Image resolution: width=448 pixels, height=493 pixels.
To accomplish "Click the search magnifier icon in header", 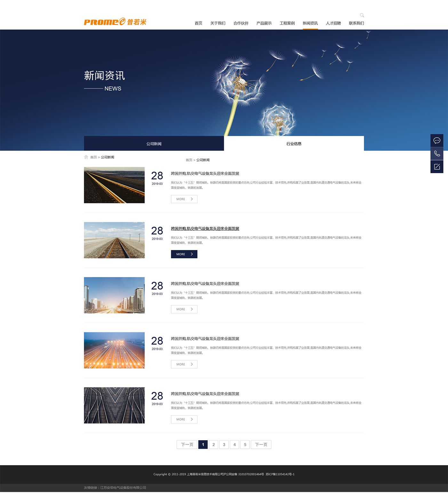I will (x=362, y=15).
